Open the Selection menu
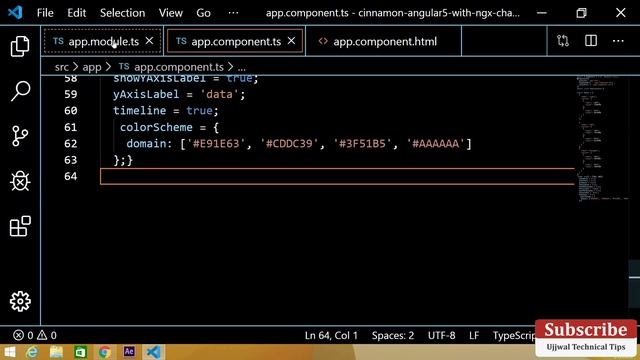 122,13
